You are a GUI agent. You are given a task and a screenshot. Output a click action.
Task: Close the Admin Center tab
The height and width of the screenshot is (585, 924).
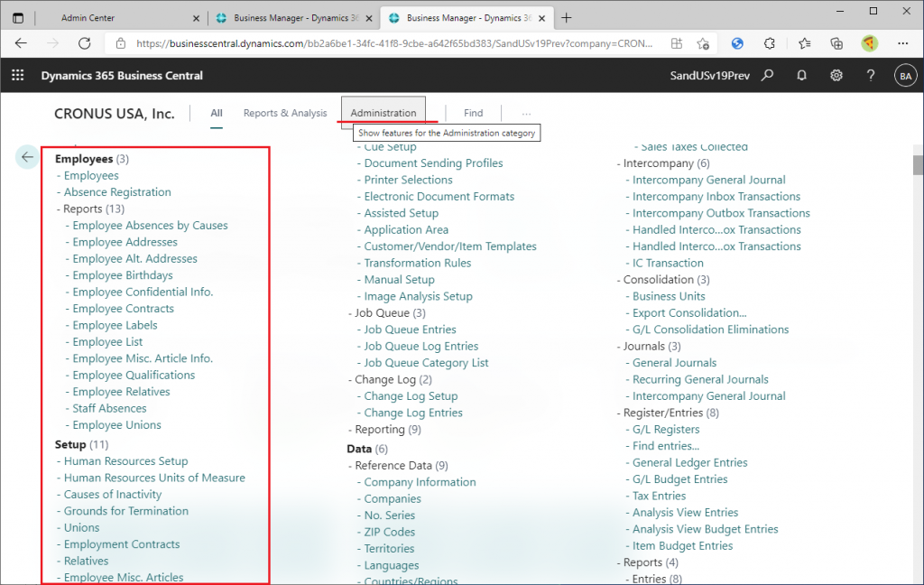(x=196, y=18)
